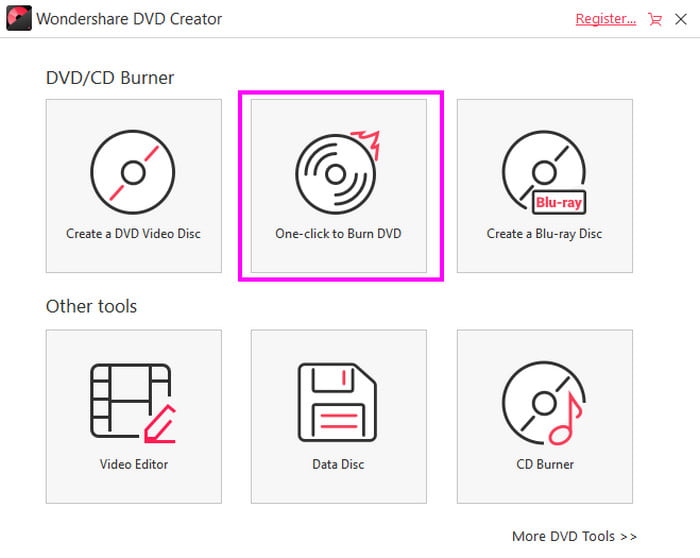Screen dimensions: 700x558
Task: Click the Wondershare DVD Creator logo icon
Action: tap(19, 18)
